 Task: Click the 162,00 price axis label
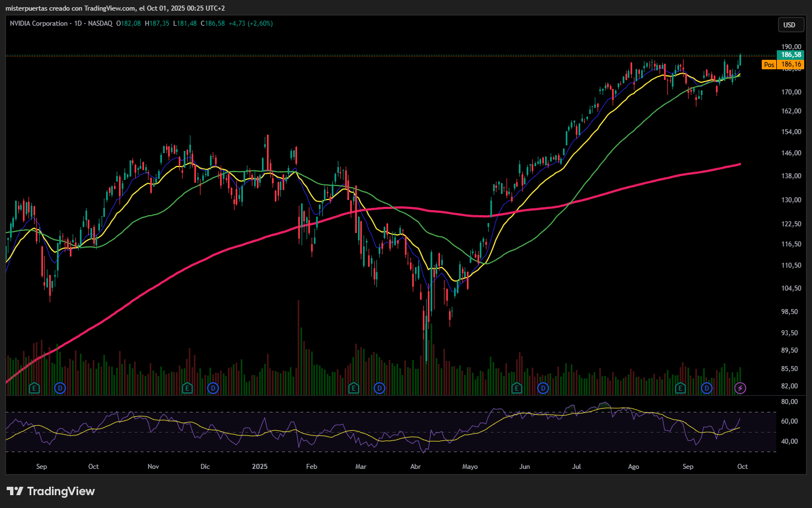(791, 111)
